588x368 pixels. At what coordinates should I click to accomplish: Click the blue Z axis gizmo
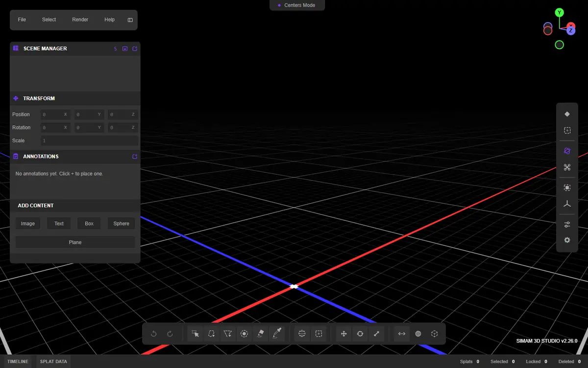pos(571,30)
